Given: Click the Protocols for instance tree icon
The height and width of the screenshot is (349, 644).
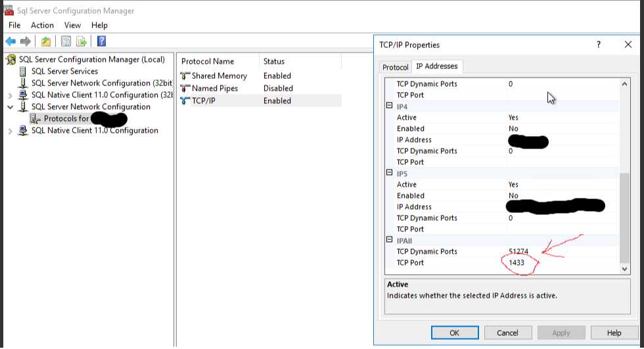Looking at the screenshot, I should 35,119.
